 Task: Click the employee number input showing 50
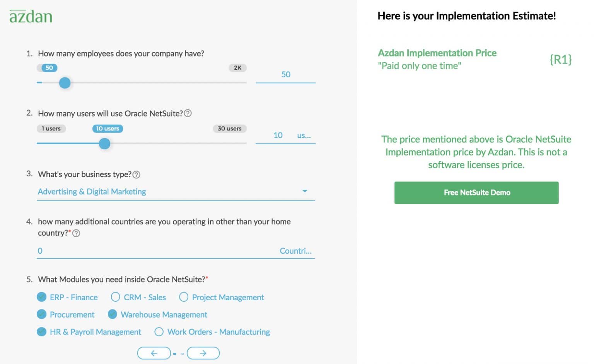[285, 75]
